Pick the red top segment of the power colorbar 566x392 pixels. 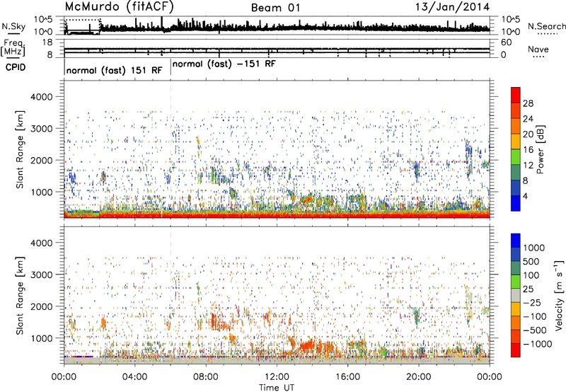[516, 96]
